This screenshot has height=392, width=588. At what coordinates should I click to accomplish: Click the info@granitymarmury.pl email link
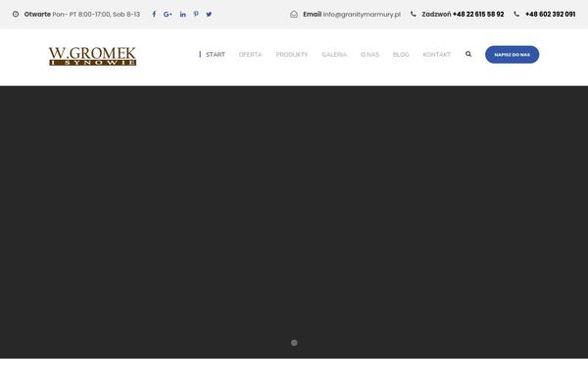[x=362, y=15]
